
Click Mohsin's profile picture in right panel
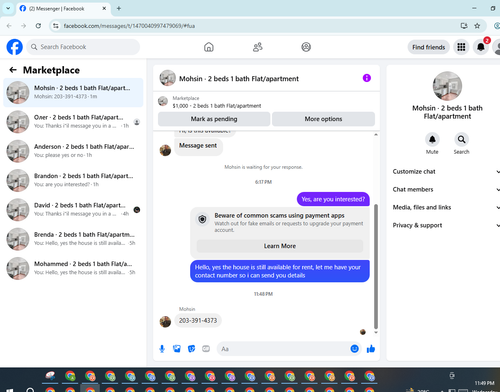tap(447, 86)
